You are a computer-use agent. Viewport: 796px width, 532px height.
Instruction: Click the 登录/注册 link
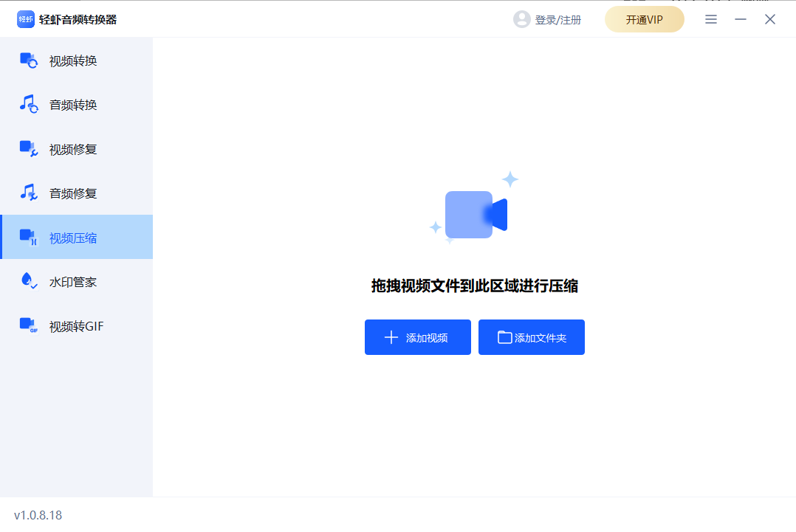point(556,19)
